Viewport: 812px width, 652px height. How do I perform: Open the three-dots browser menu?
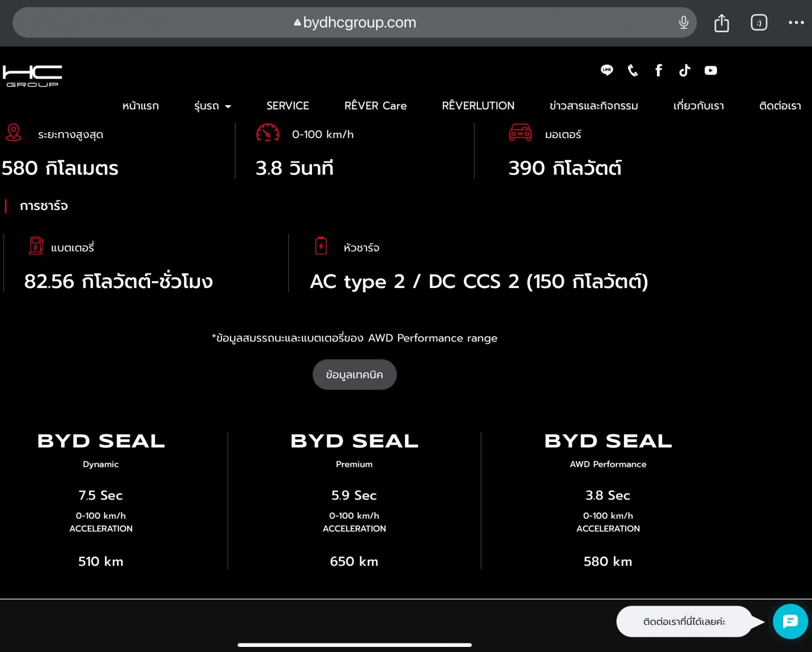point(796,23)
